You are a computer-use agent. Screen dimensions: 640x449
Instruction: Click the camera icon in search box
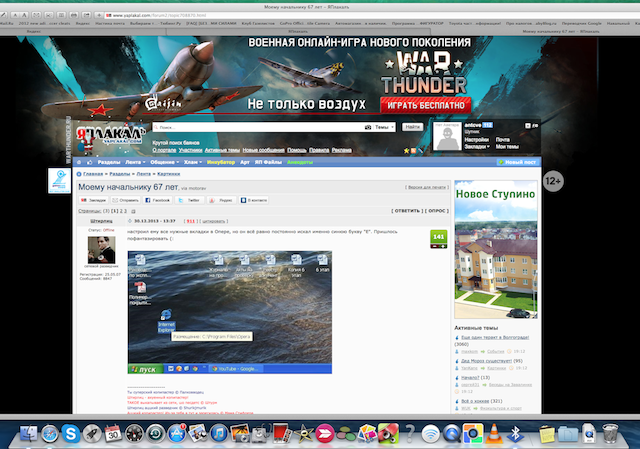tap(368, 127)
